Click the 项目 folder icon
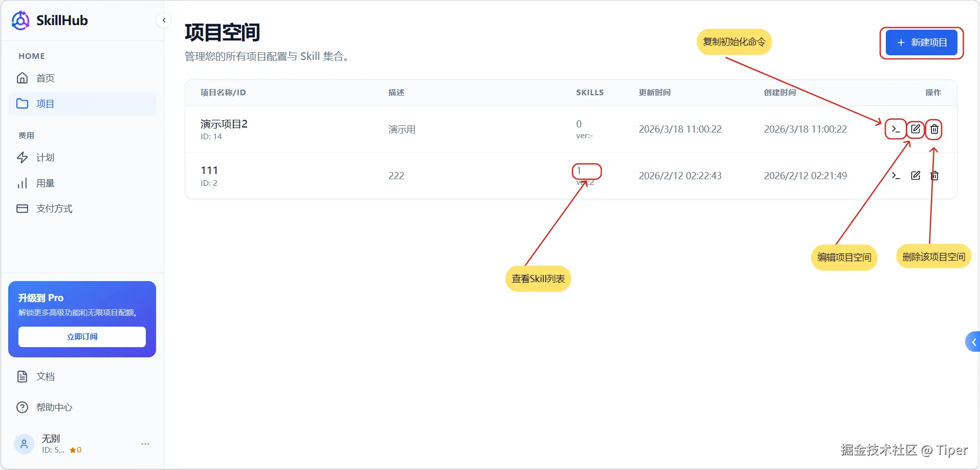Viewport: 980px width, 470px height. (x=22, y=103)
